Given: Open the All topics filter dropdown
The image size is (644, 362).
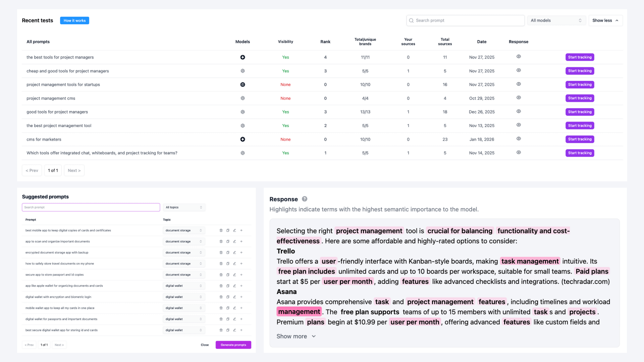Looking at the screenshot, I should (184, 207).
